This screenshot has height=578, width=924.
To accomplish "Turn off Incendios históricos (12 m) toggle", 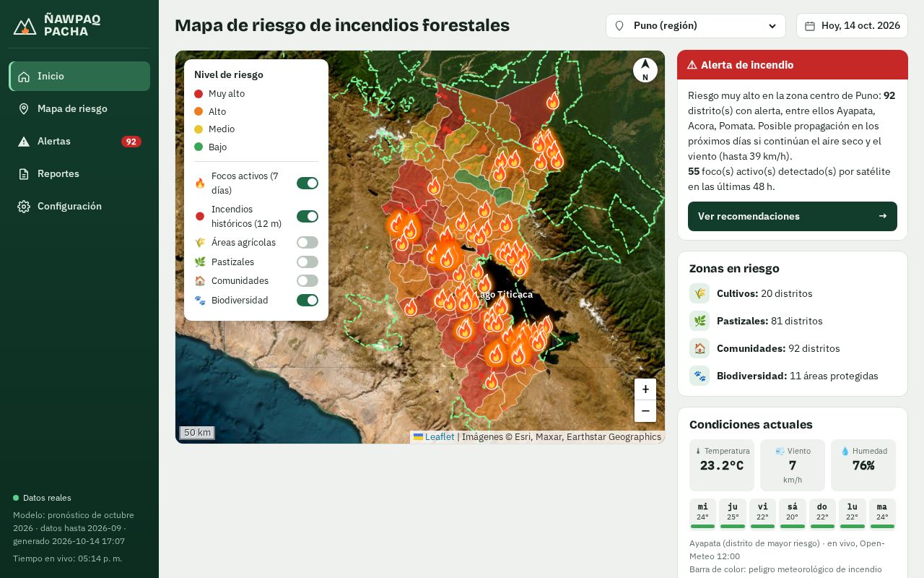I will [x=308, y=216].
